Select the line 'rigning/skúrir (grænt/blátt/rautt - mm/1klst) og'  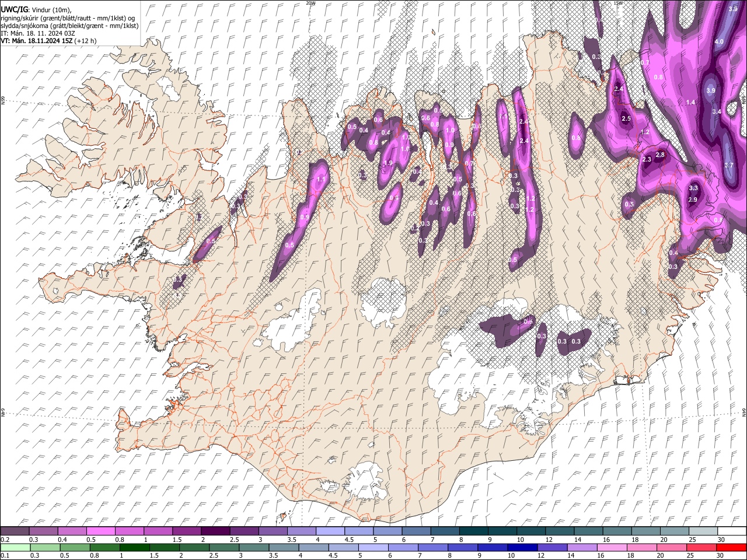point(68,17)
